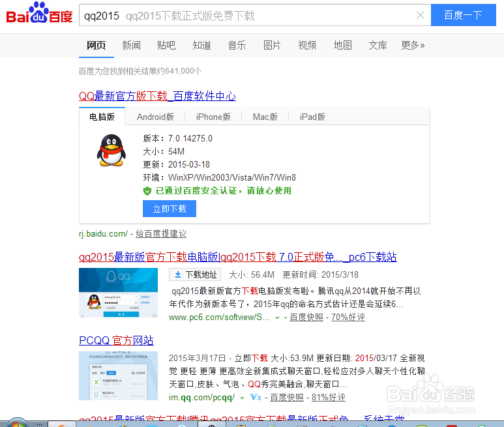Click the QQ penguin icon
The width and height of the screenshot is (504, 427).
coord(111,151)
